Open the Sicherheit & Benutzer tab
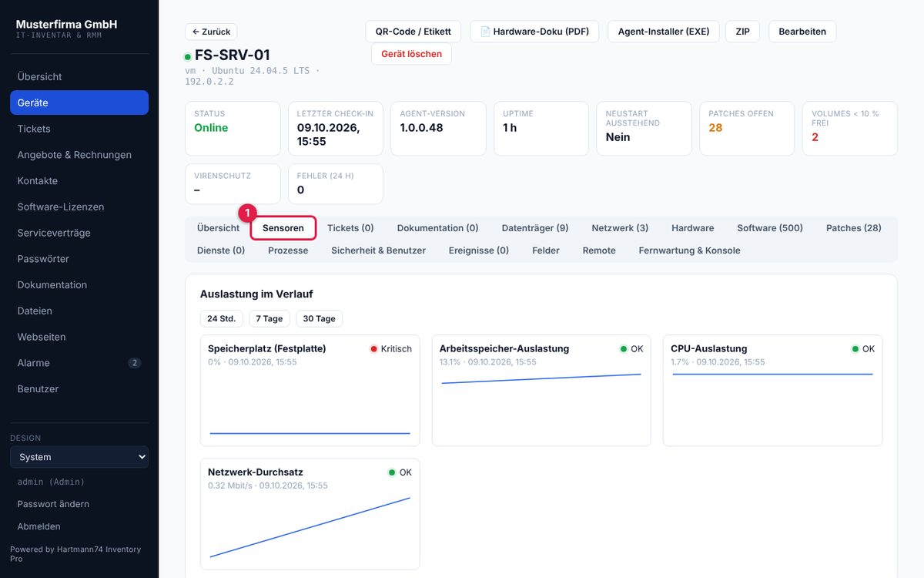This screenshot has width=924, height=578. click(379, 250)
